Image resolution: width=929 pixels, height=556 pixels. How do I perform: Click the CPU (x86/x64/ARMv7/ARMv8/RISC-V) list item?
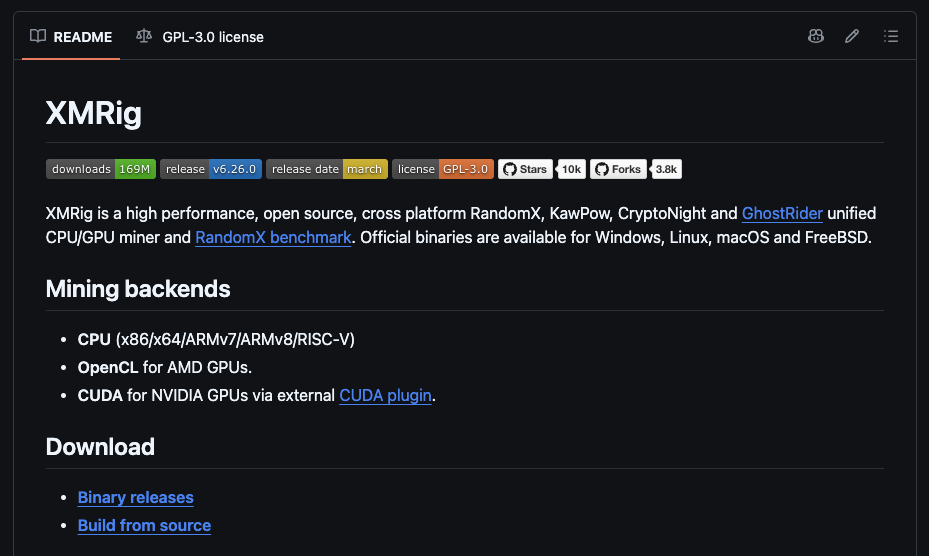[x=216, y=339]
